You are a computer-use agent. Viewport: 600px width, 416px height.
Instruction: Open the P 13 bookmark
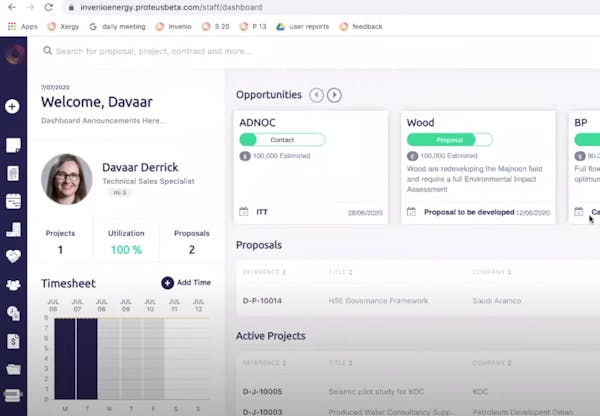253,26
